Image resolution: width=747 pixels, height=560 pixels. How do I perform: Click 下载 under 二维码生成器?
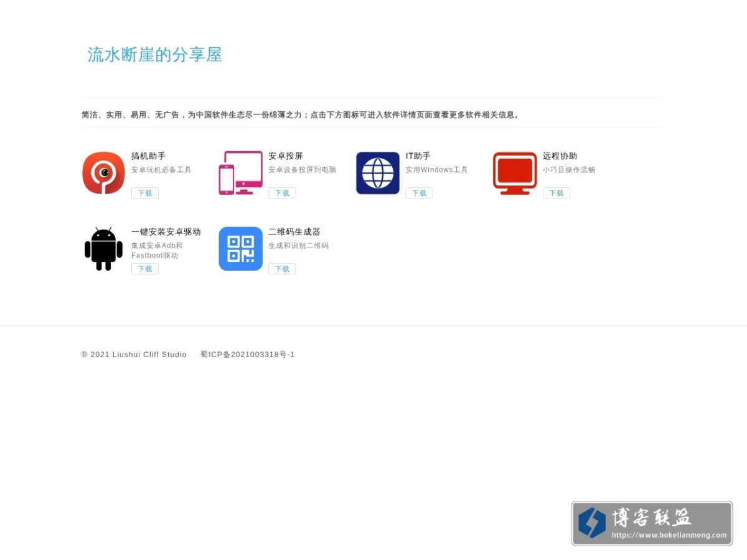pyautogui.click(x=282, y=269)
